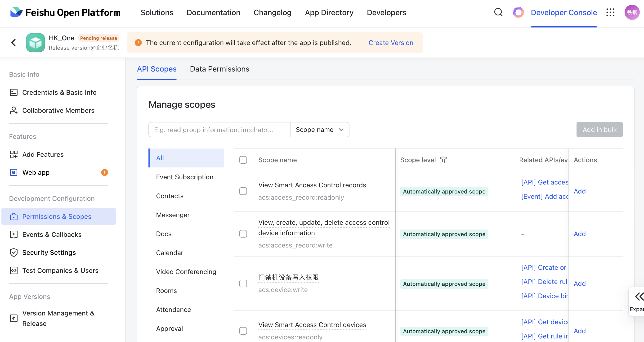The width and height of the screenshot is (644, 342).
Task: Open the search magnifier icon
Action: click(x=498, y=12)
